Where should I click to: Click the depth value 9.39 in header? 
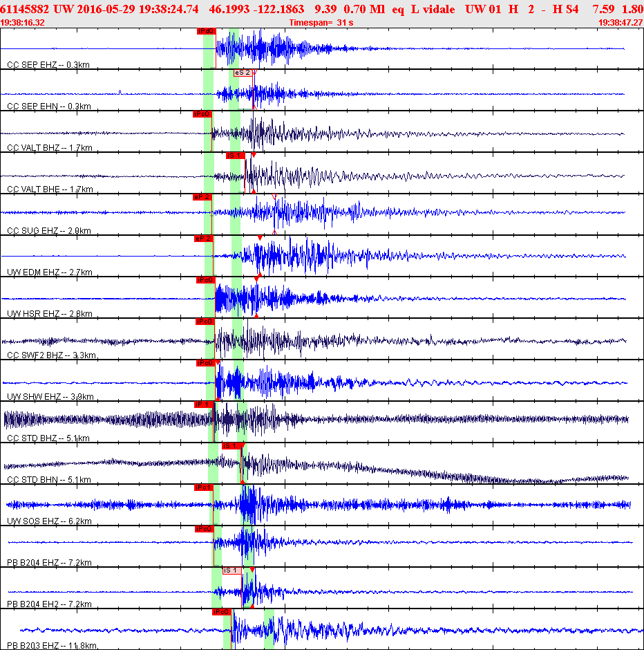coord(325,9)
